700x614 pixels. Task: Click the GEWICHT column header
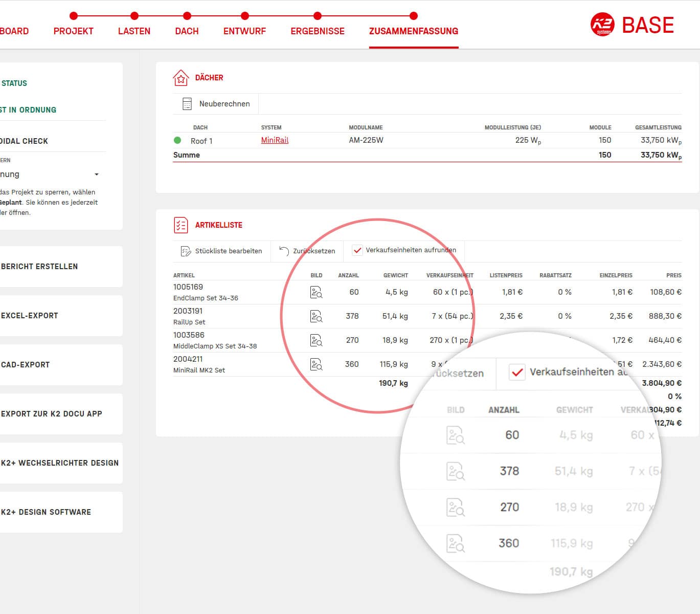(x=396, y=275)
